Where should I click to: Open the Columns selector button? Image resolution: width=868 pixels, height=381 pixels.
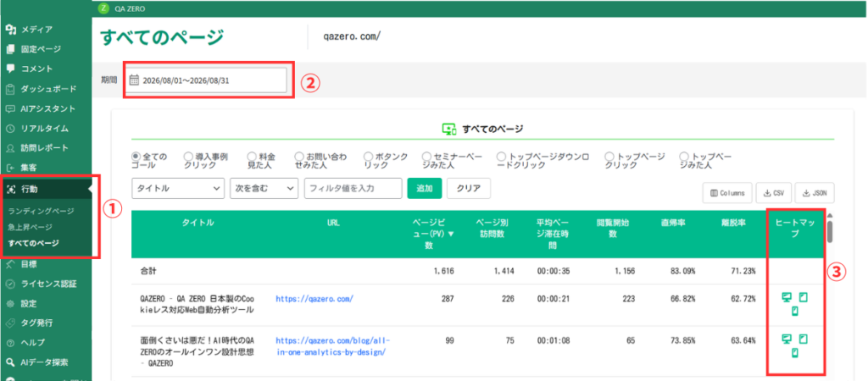pos(727,193)
